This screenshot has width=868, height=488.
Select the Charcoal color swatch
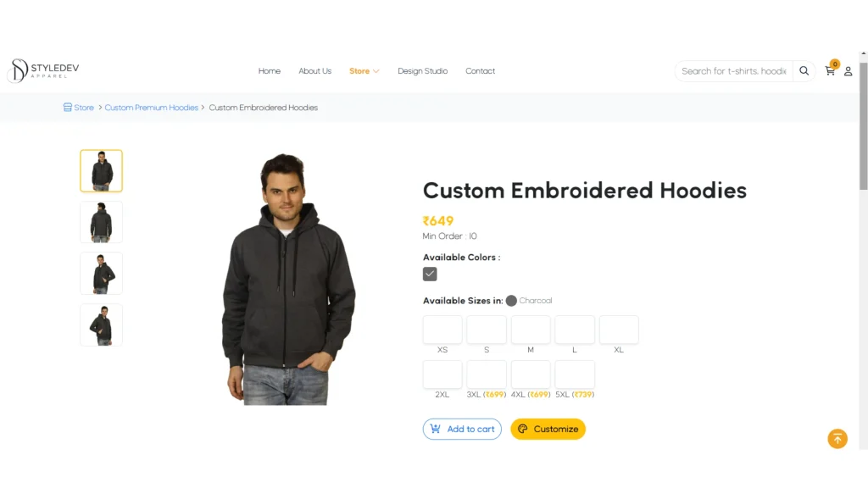430,274
